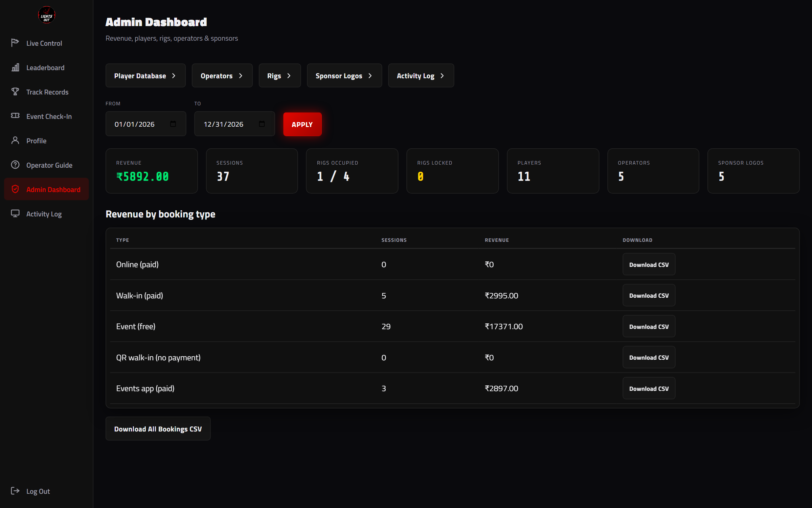This screenshot has height=508, width=812.
Task: Click the Sessions 37 card
Action: click(252, 171)
